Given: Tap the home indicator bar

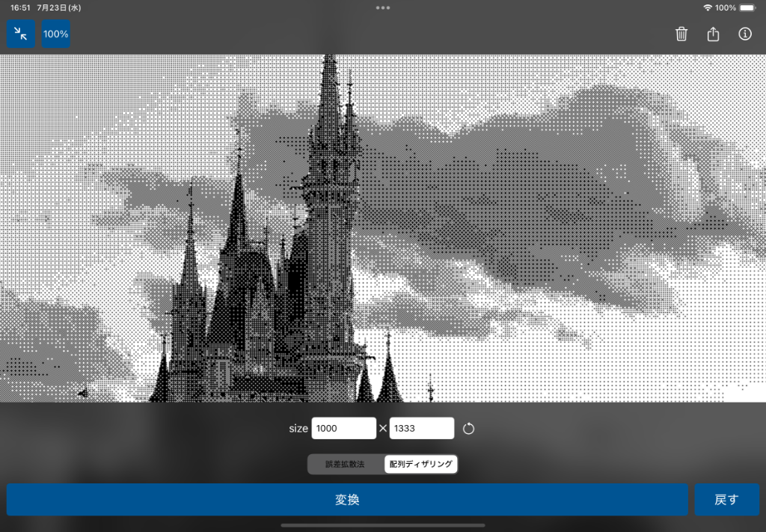Looking at the screenshot, I should (x=383, y=526).
